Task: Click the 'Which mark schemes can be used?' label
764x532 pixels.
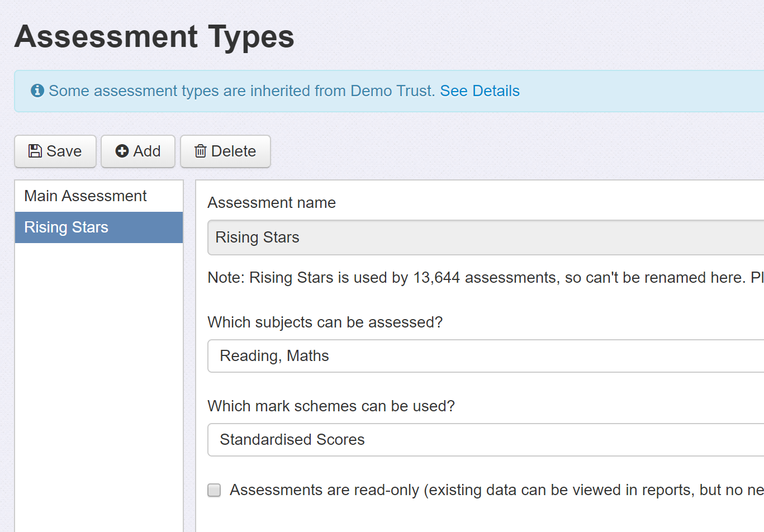Action: tap(331, 406)
